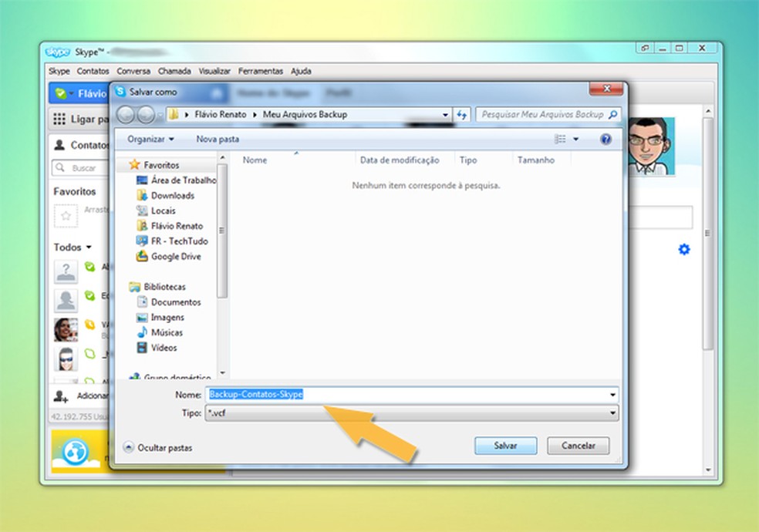The width and height of the screenshot is (759, 532).
Task: Open the Organizar menu
Action: pos(150,140)
